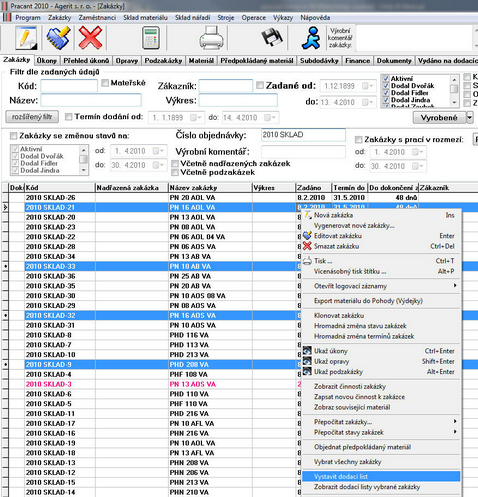Expand the Přepočítat stavy zakázek submenu arrow
This screenshot has width=478, height=497.
[x=455, y=432]
